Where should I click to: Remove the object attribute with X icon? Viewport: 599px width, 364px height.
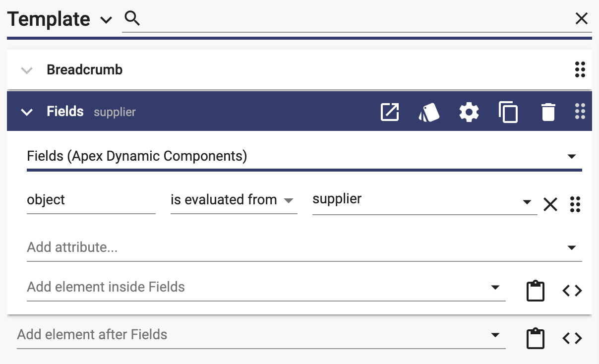(x=550, y=204)
